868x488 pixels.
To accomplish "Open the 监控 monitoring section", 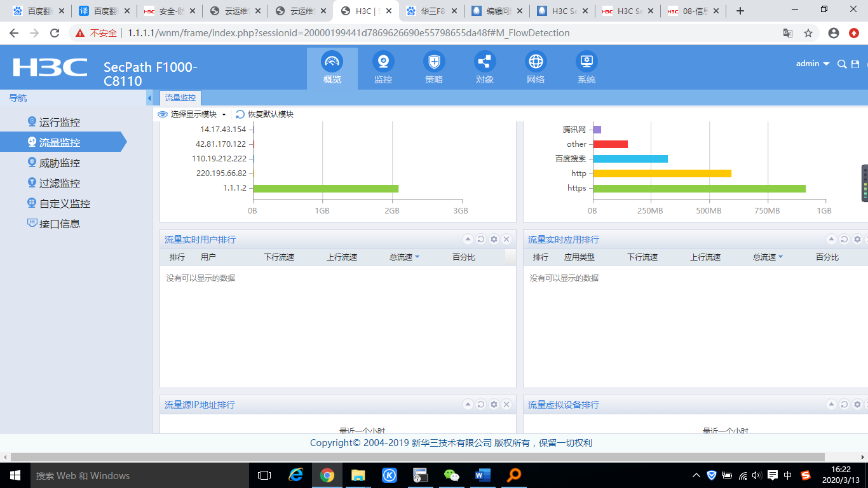I will tap(383, 68).
